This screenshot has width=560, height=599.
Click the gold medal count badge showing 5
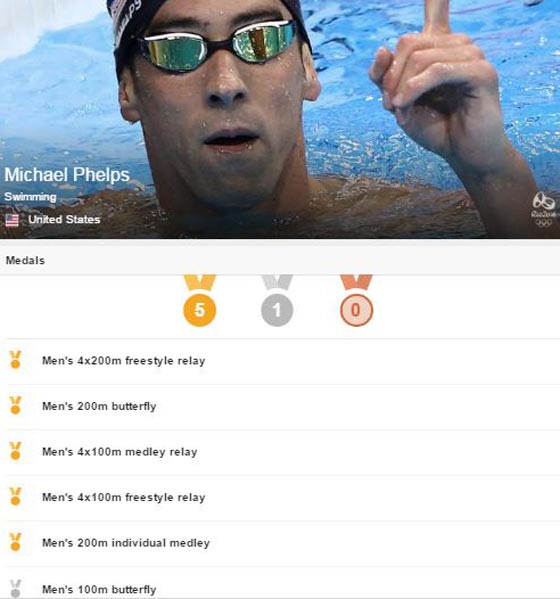point(200,310)
